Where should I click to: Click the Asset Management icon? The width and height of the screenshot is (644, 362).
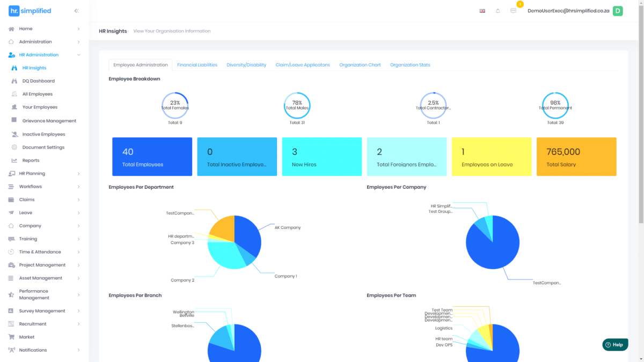[x=11, y=278]
